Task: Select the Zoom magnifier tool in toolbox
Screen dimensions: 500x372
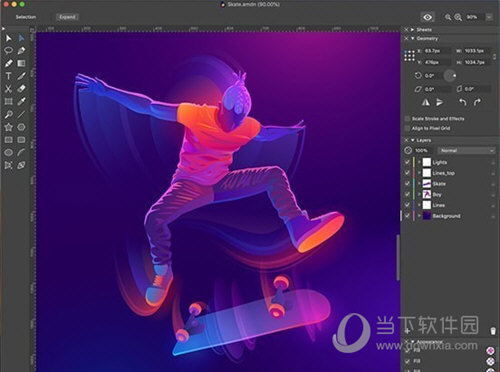Action: [8, 114]
